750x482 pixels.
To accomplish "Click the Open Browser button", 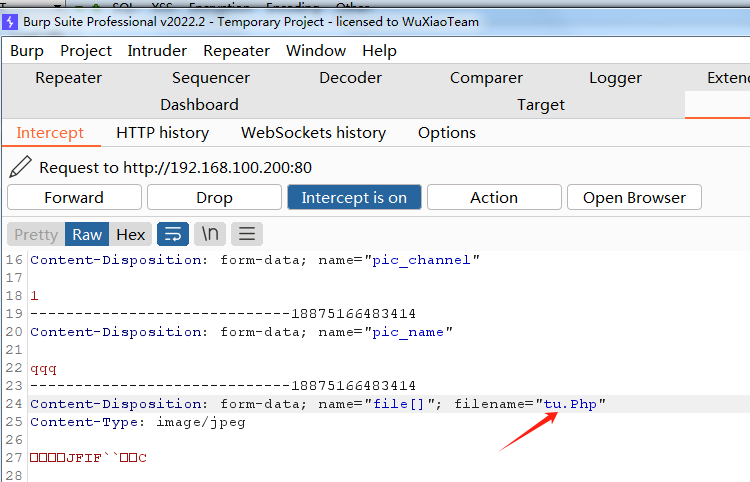I will point(634,197).
